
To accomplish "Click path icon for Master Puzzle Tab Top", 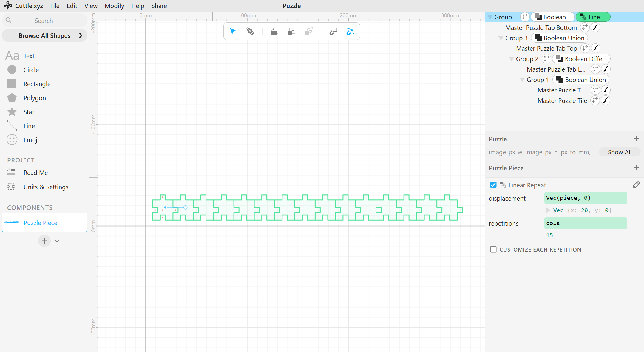I will 596,48.
